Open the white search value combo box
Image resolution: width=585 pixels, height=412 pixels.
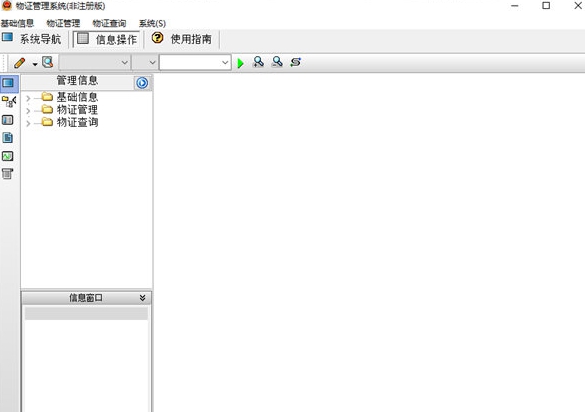[195, 62]
